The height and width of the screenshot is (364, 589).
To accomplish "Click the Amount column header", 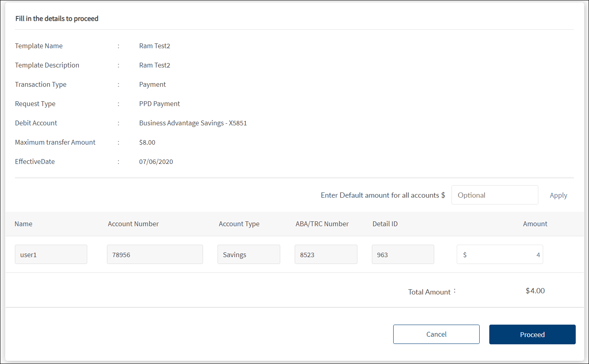I will coord(535,224).
